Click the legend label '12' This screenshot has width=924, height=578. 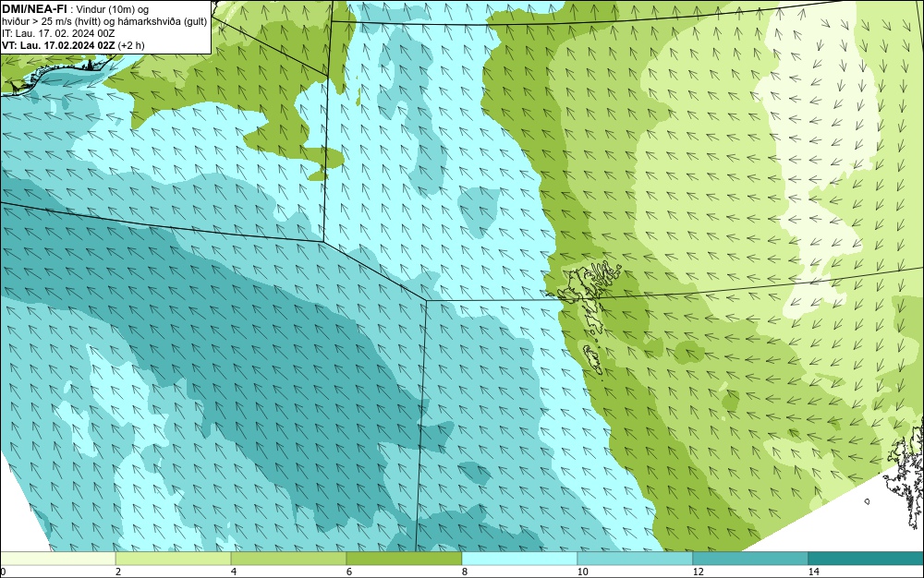click(x=698, y=572)
